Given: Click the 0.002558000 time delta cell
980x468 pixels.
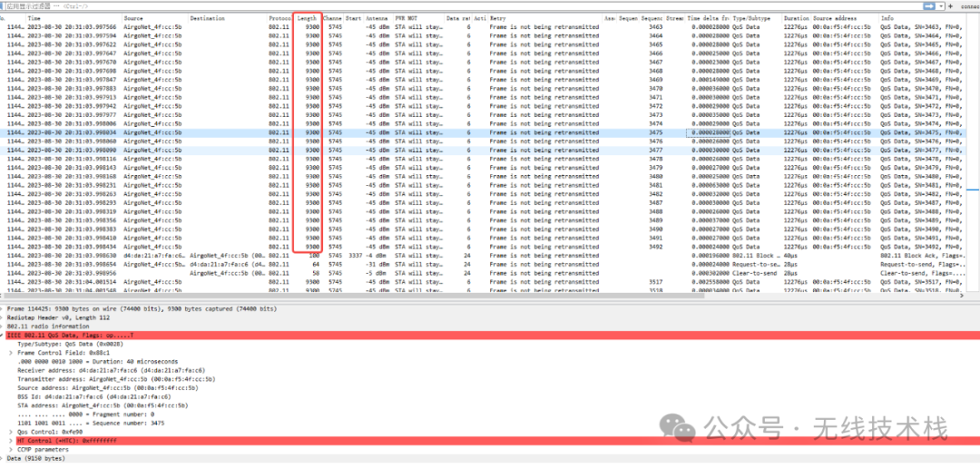Looking at the screenshot, I should pyautogui.click(x=710, y=282).
